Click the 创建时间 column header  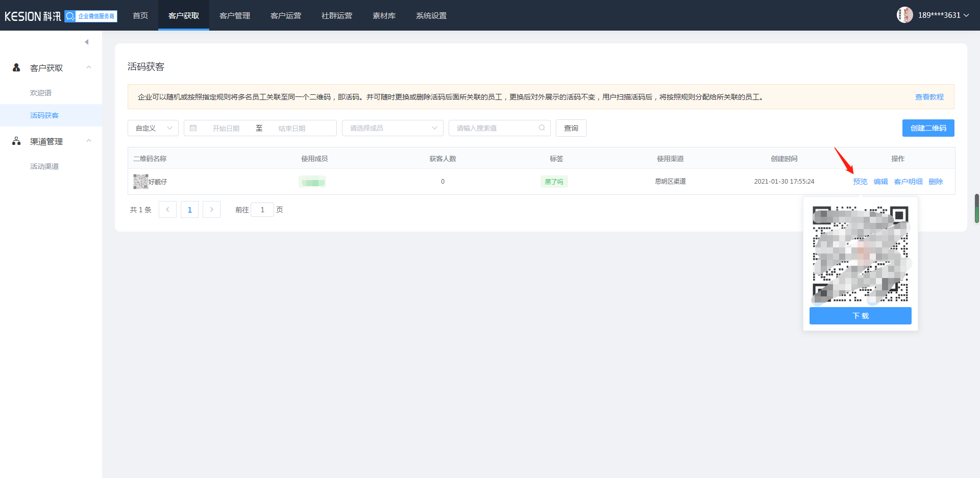pyautogui.click(x=785, y=159)
